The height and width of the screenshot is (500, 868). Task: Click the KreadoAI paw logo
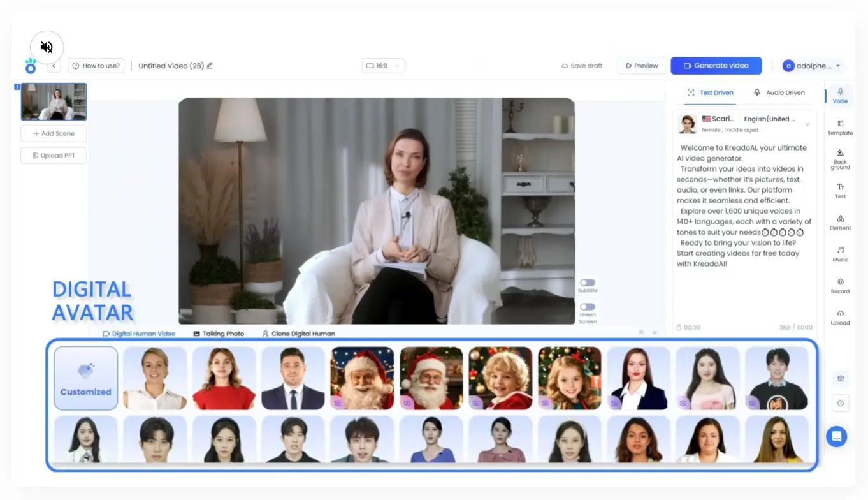[x=30, y=66]
